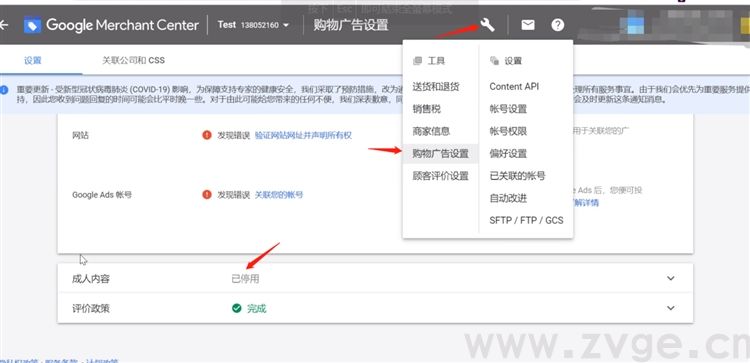
Task: Open Content API in the settings menu
Action: point(514,87)
